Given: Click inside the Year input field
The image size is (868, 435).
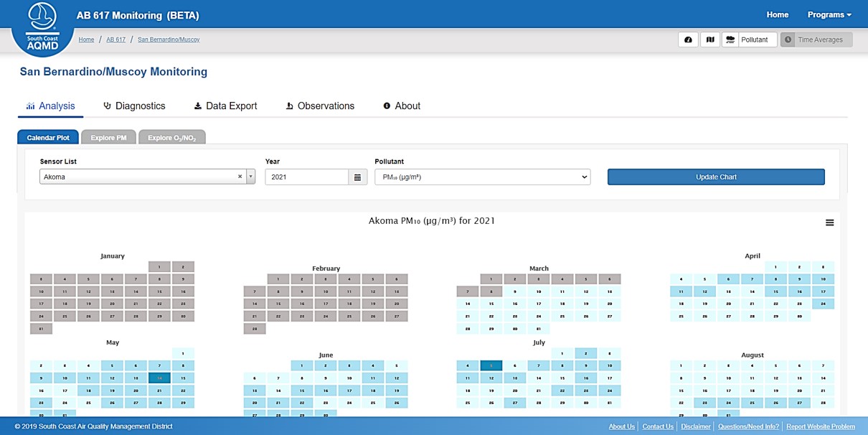Looking at the screenshot, I should pyautogui.click(x=306, y=177).
